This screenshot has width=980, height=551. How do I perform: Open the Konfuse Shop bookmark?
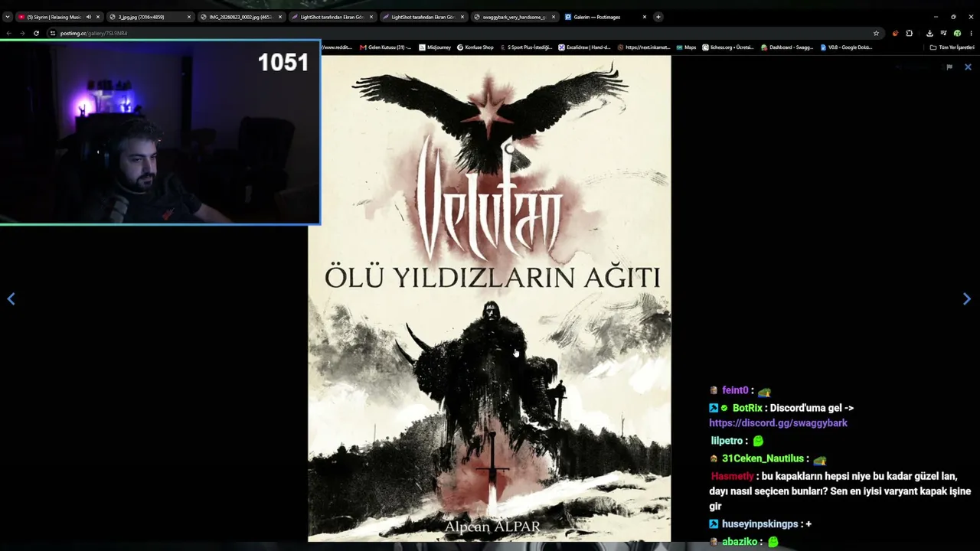475,47
